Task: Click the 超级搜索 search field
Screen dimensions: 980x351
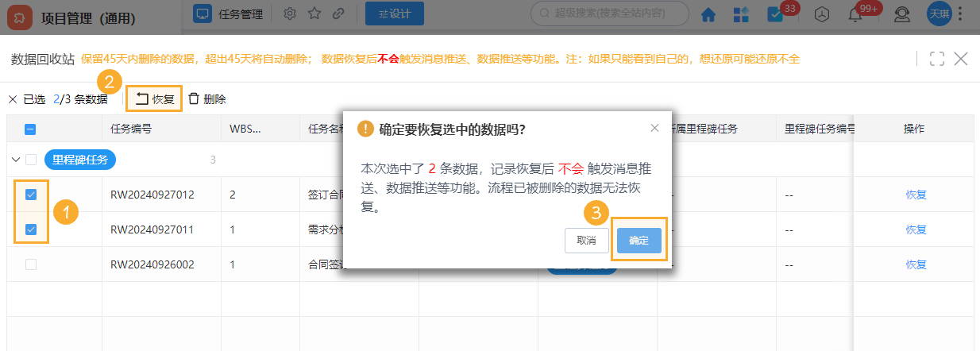Action: click(611, 13)
